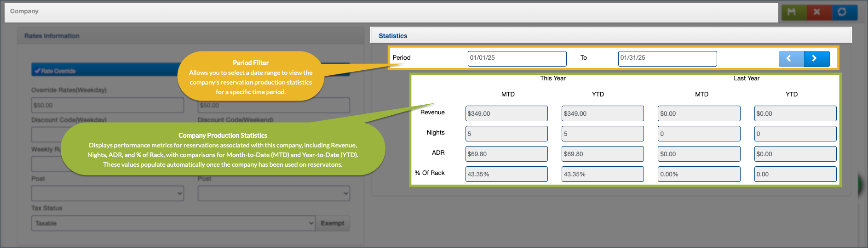Expand the Tax Status dropdown
This screenshot has width=868, height=248.
click(173, 223)
